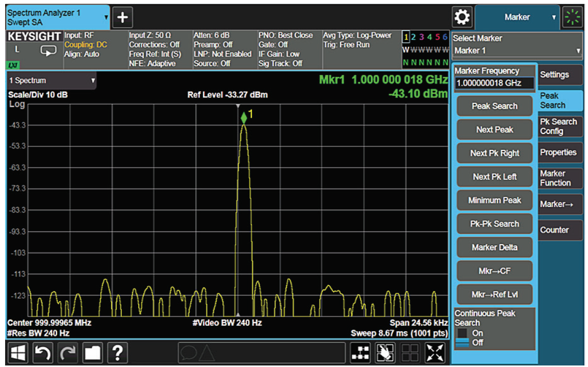Click Input Z: 50 Ω setting
Viewport: 588px width, 367px height.
(149, 35)
